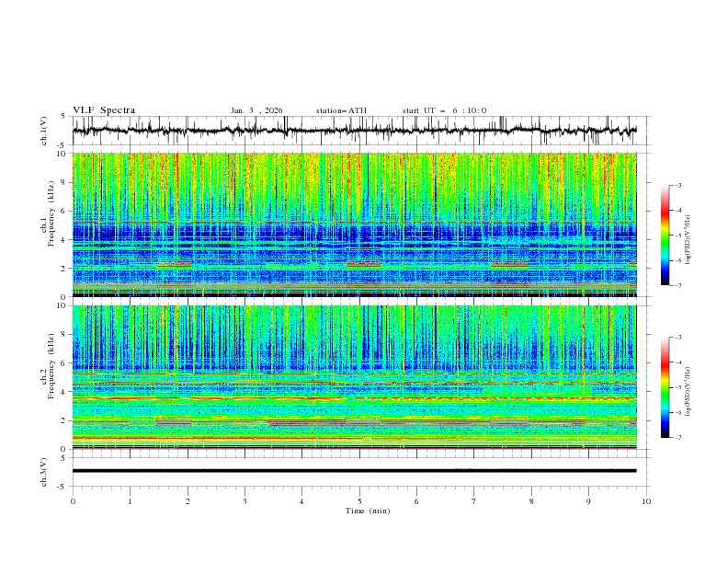Select the Jan. 3, 2026 date label
This screenshot has height=563, width=728.
pos(256,110)
